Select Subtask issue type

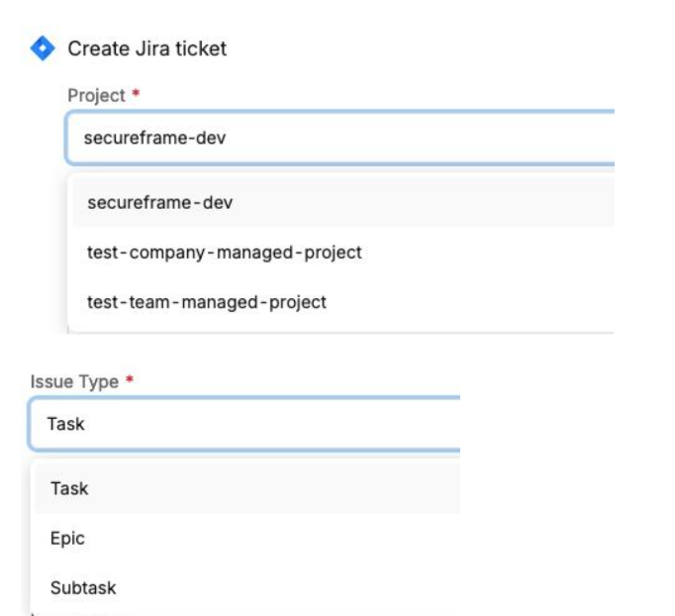click(x=247, y=588)
